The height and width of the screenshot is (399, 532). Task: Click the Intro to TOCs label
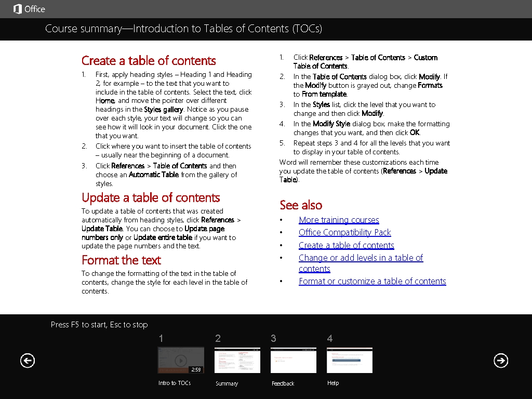pyautogui.click(x=175, y=383)
